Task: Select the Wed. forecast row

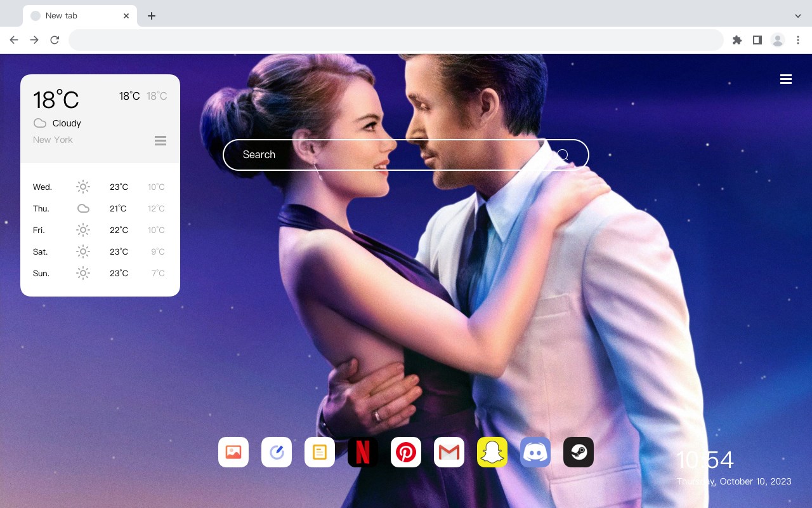Action: [100, 187]
